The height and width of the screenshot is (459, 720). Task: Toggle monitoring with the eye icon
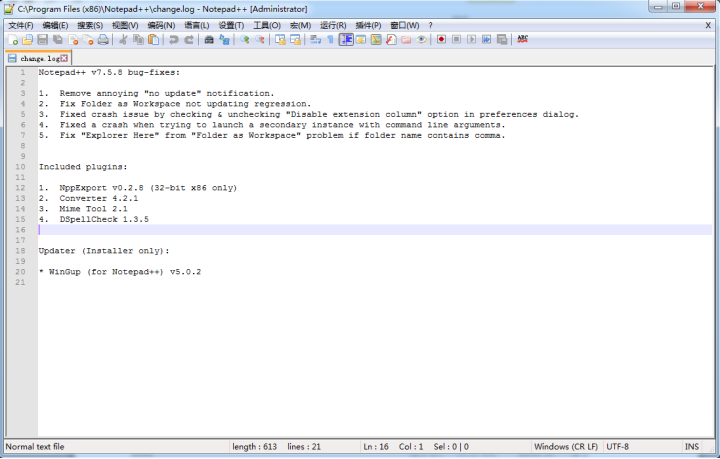(422, 40)
